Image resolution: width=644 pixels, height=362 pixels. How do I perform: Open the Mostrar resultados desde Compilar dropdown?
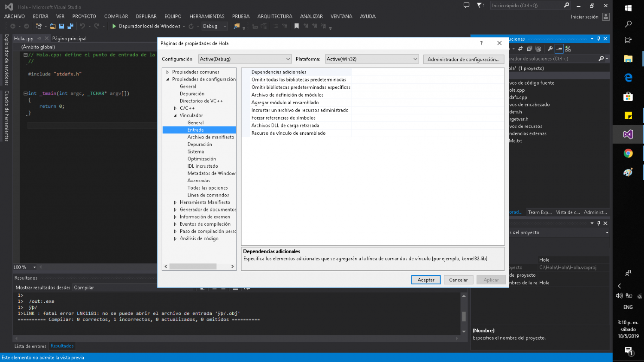click(133, 287)
